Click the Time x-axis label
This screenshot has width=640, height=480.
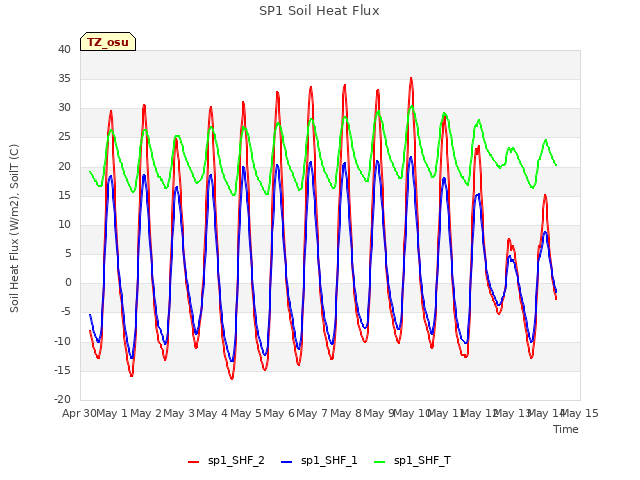coord(566,429)
